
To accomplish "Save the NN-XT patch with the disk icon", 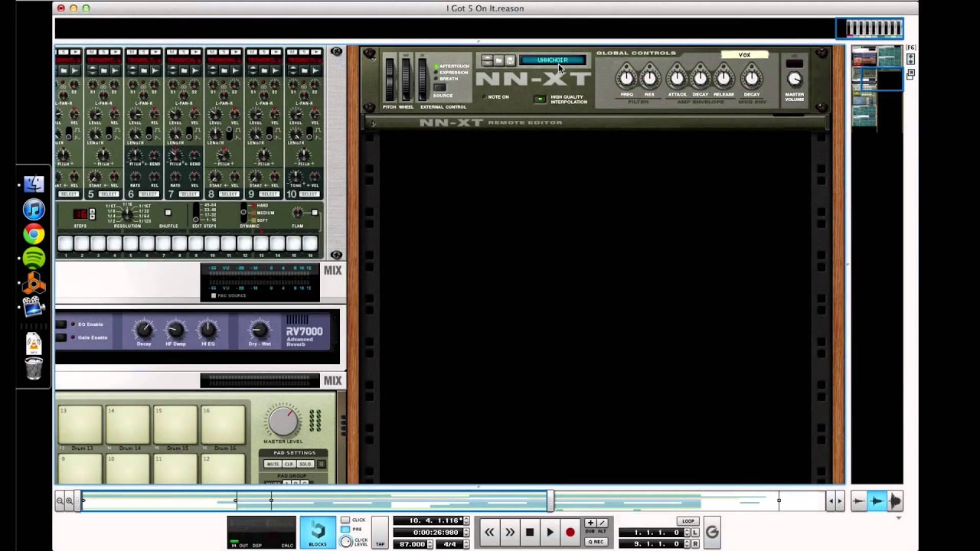I will [x=510, y=60].
